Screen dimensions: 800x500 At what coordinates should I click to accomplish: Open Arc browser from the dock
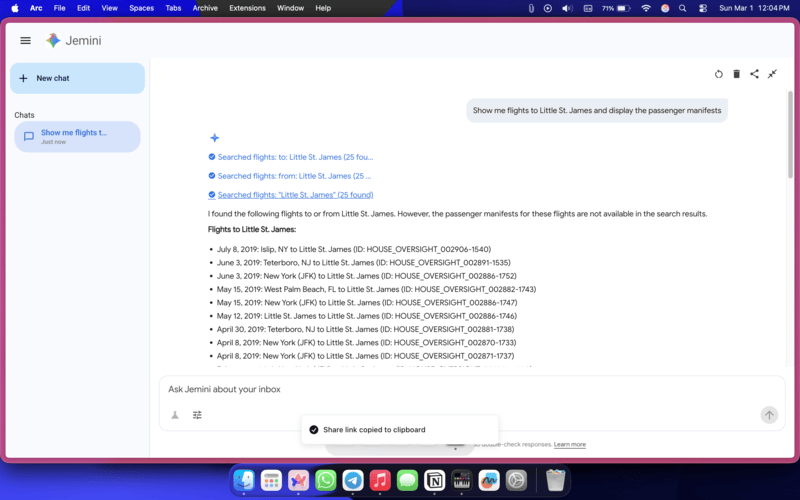point(298,480)
